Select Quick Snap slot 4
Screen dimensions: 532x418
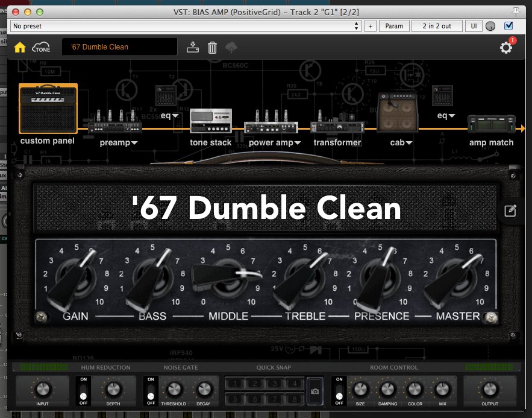[x=295, y=384]
